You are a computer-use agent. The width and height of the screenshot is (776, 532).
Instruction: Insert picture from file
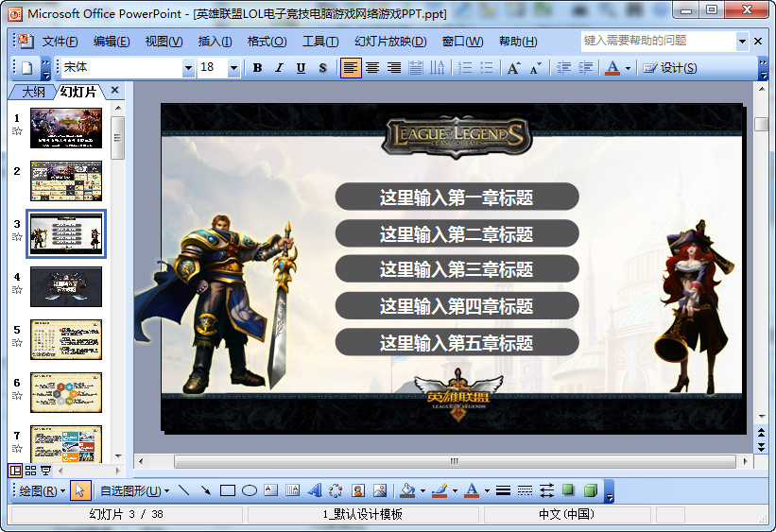[x=380, y=490]
